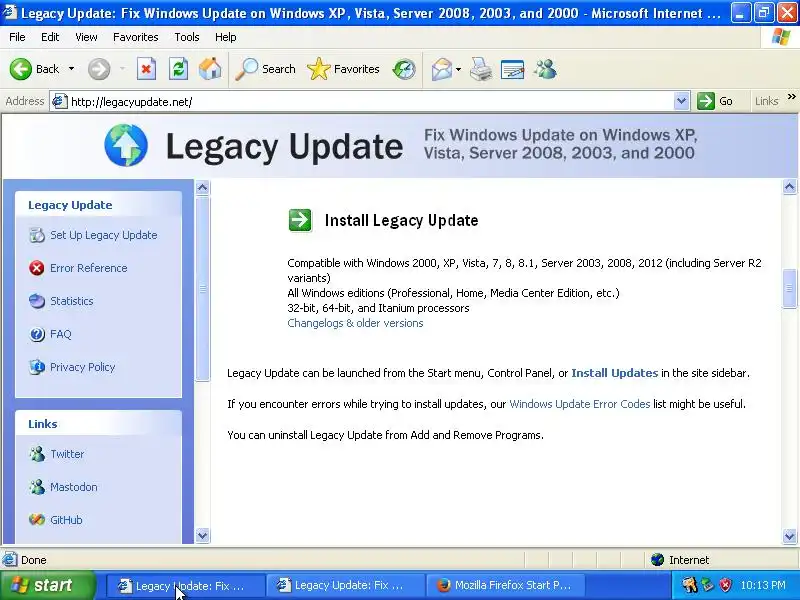Open the Forward button dropdown arrow
Screen dimensions: 800x600
122,69
